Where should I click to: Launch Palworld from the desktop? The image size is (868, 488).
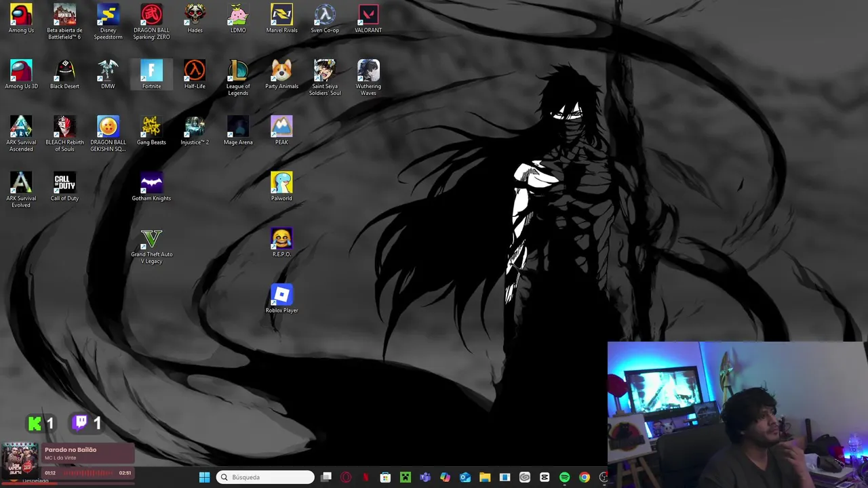tap(281, 187)
